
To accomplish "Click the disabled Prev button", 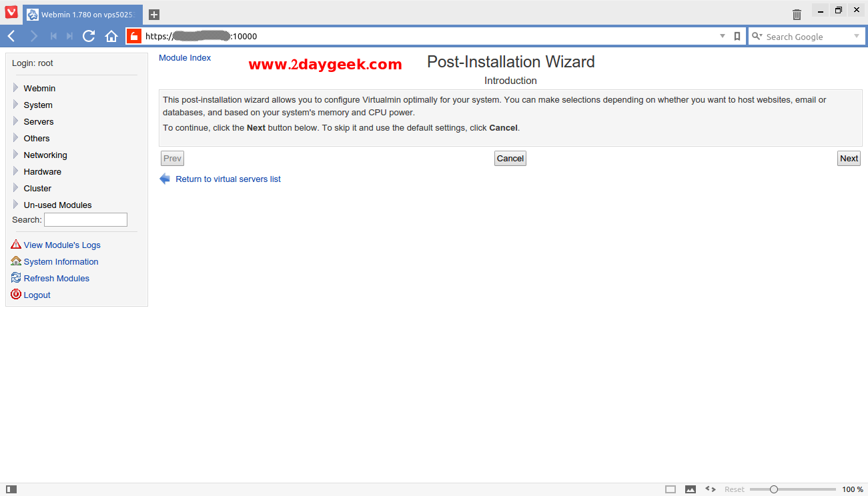I will (172, 158).
